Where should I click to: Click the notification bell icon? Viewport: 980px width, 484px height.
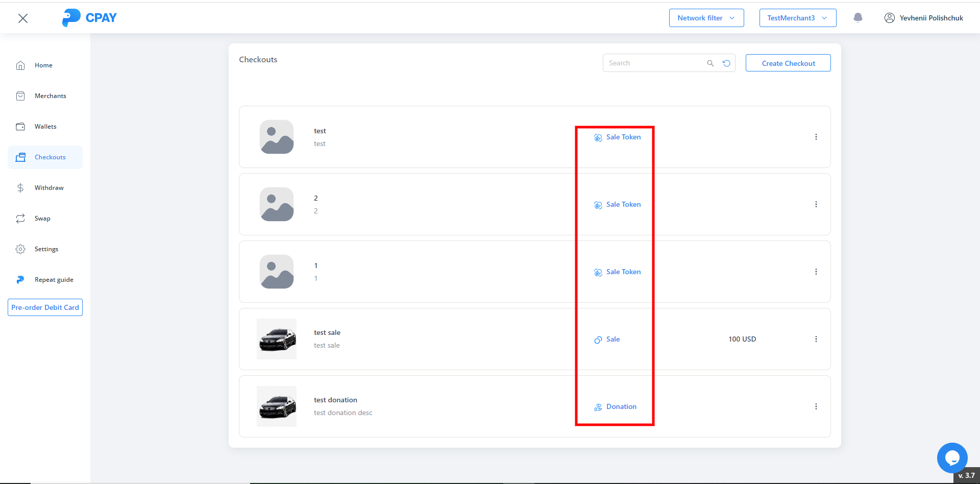pos(858,18)
